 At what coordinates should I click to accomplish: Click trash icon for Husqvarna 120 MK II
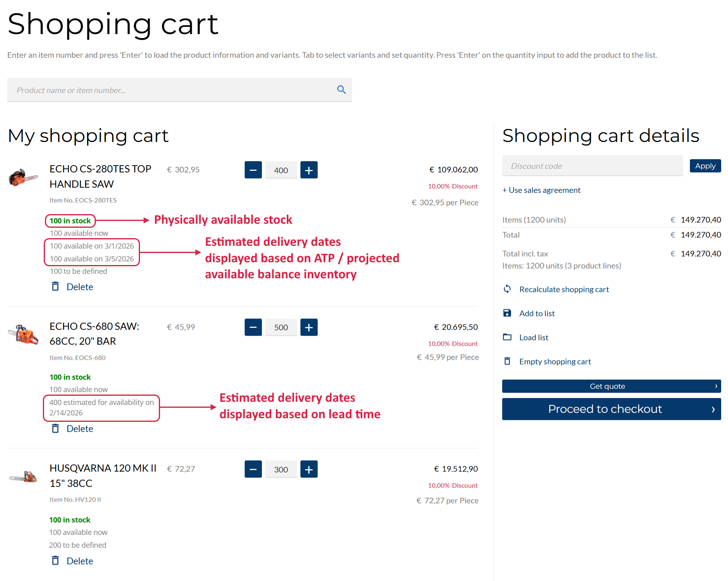point(55,561)
